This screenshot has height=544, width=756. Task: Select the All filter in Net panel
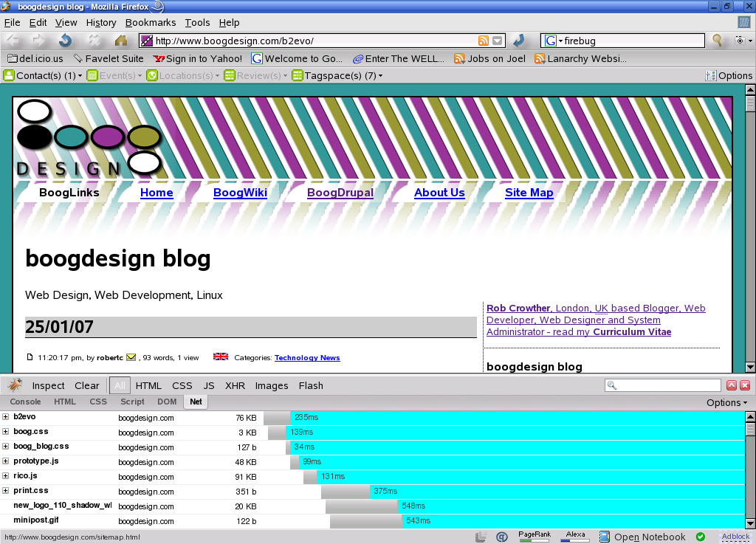pyautogui.click(x=120, y=385)
